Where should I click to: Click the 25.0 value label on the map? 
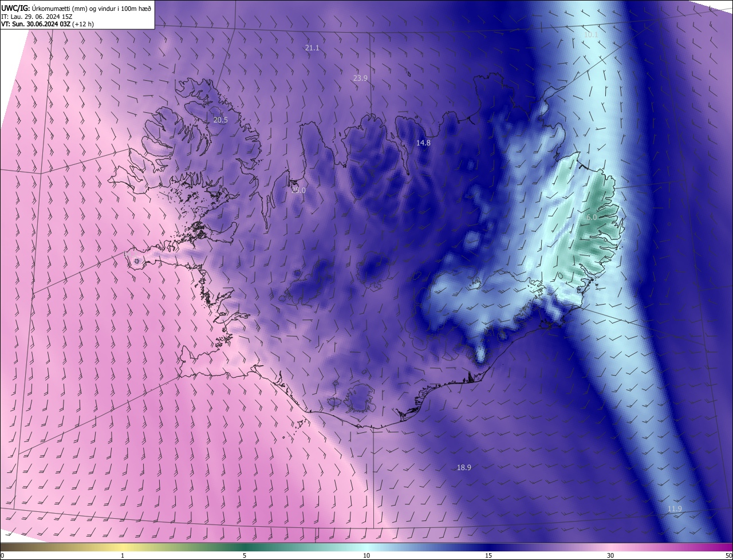(x=298, y=191)
